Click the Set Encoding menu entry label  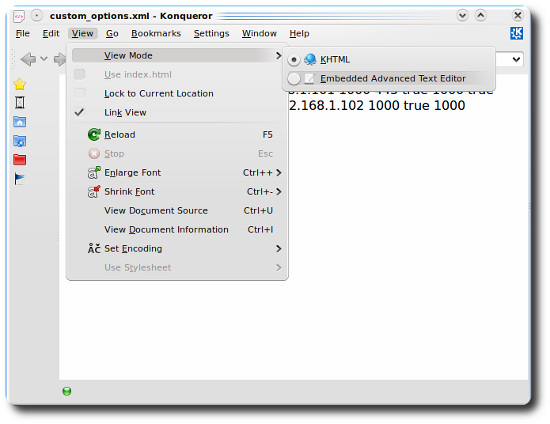(x=133, y=249)
